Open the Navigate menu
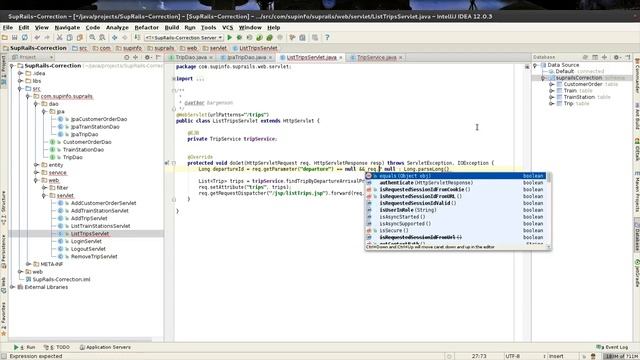This screenshot has height=360, width=640. [x=67, y=27]
